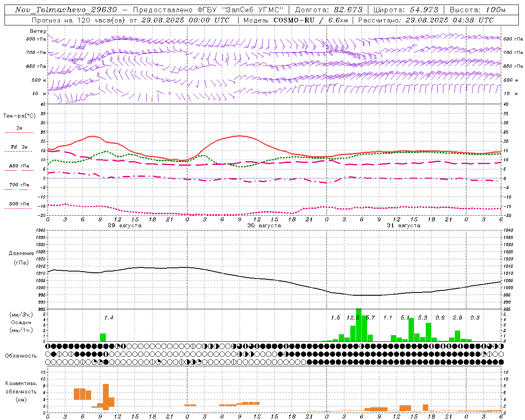Image resolution: width=525 pixels, height=420 pixels.
Task: Click the tallest orange convective cloud bar
Action: [106, 397]
